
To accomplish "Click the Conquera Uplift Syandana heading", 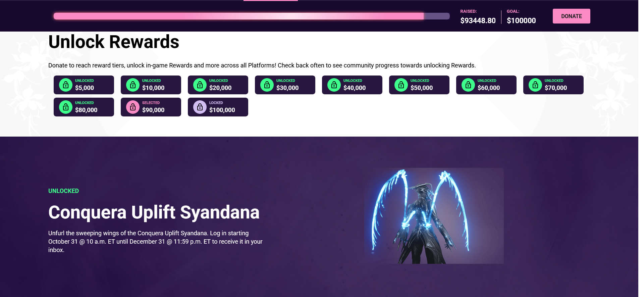I will tap(154, 212).
